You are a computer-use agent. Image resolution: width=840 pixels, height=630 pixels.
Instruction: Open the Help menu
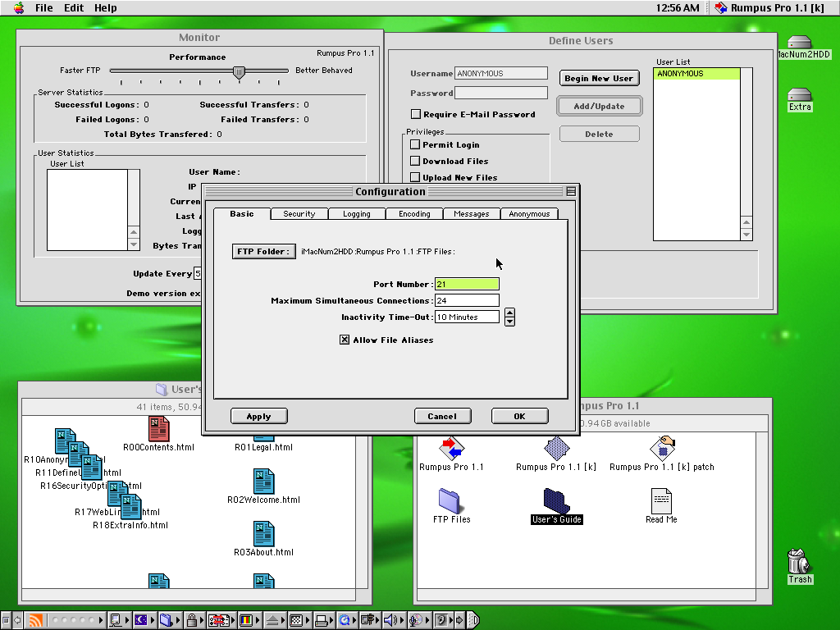[x=106, y=8]
